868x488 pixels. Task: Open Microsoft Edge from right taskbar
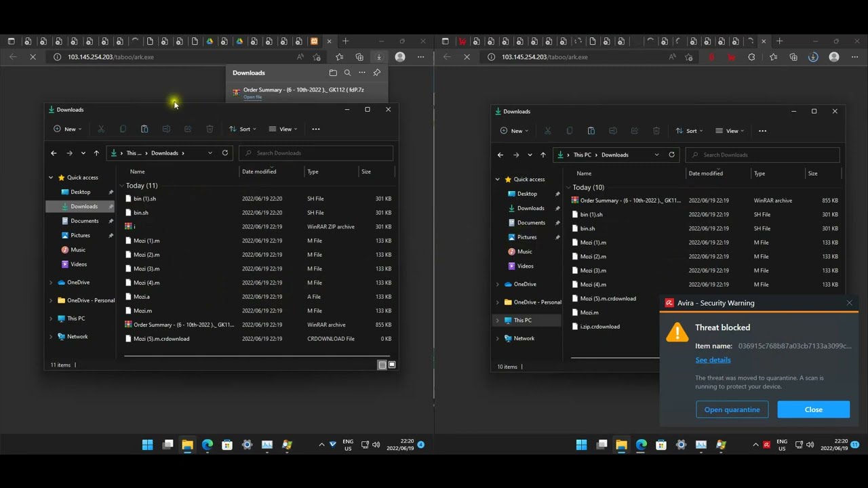641,445
